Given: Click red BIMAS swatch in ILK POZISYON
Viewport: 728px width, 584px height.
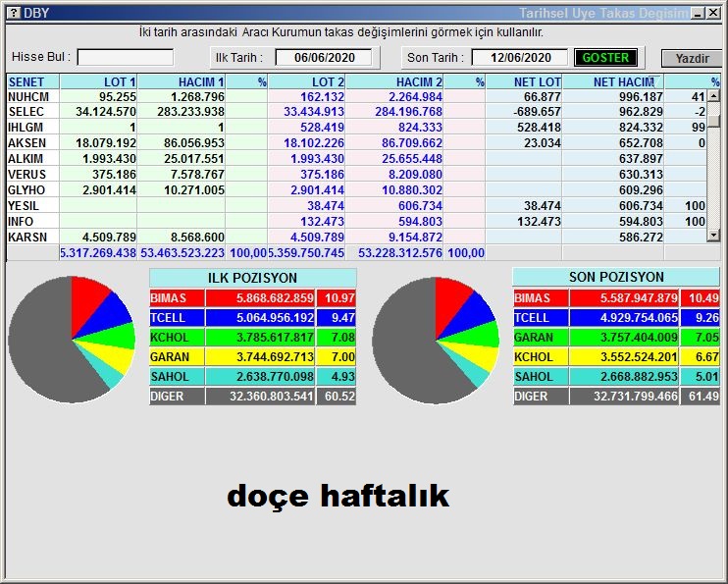Looking at the screenshot, I should pos(177,297).
